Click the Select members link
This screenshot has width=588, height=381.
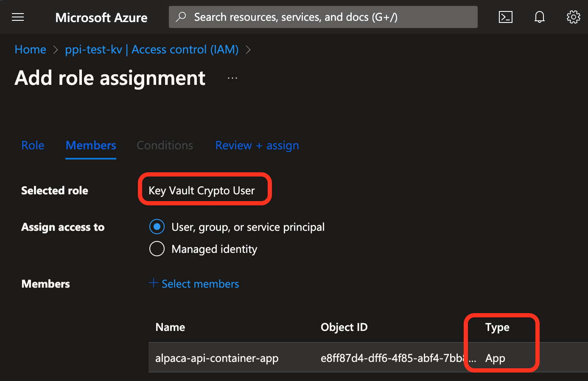click(x=200, y=284)
